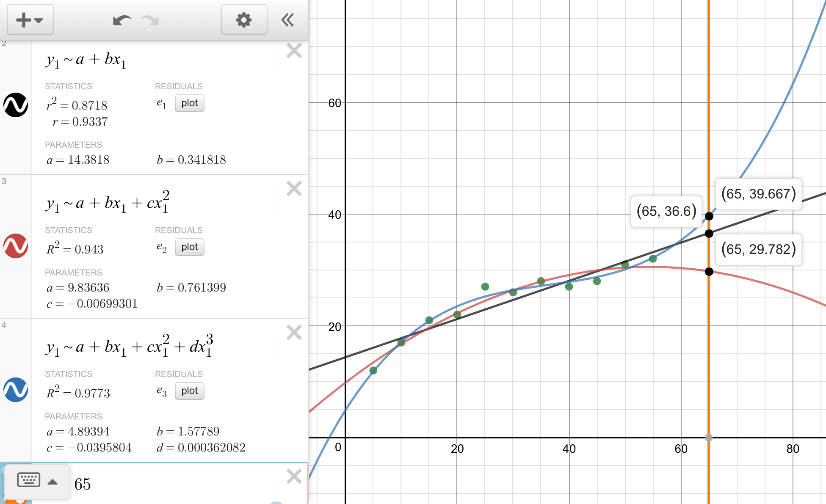Show the on-screen keyboard
Viewport: 826px width, 504px height.
pos(28,480)
